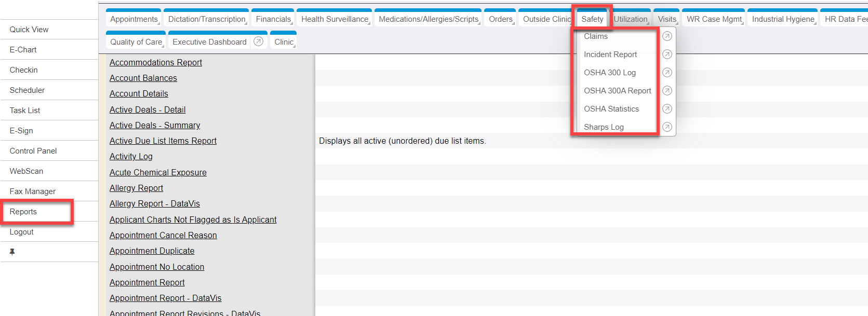The image size is (868, 316).
Task: Click the pop-out icon beside Sharps Log
Action: (667, 127)
